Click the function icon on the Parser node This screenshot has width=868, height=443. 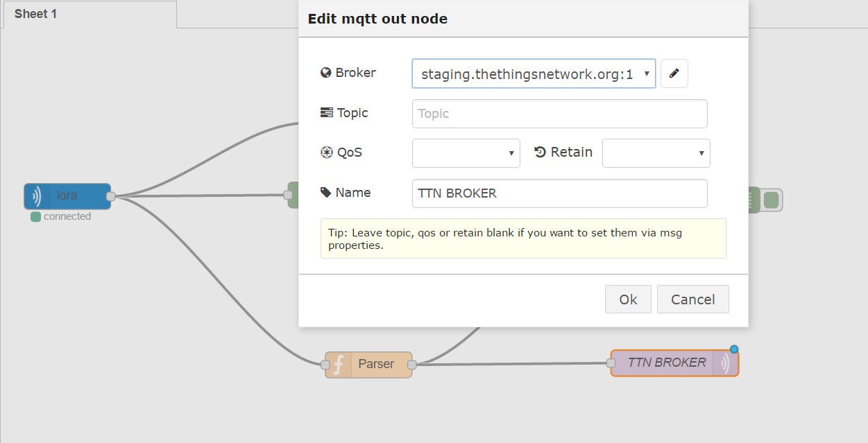339,364
